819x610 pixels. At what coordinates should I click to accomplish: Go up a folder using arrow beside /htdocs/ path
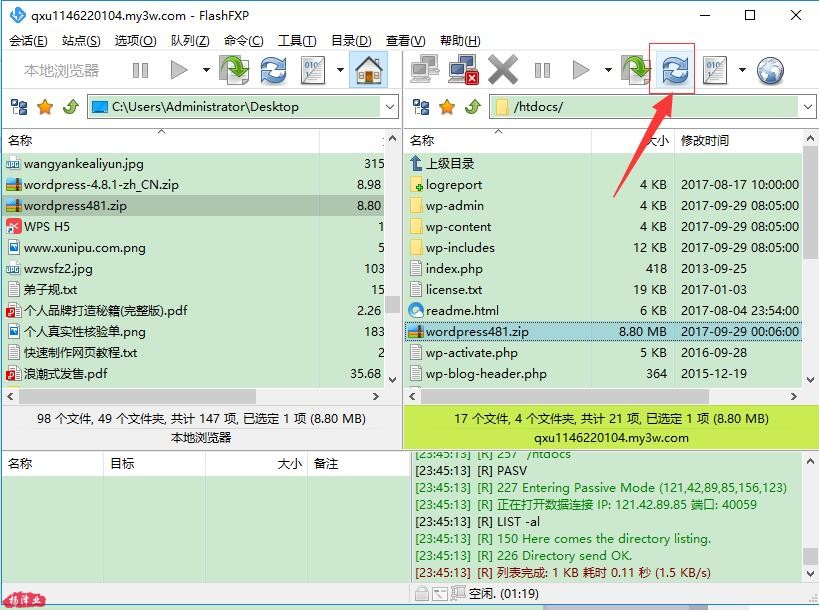click(x=473, y=107)
